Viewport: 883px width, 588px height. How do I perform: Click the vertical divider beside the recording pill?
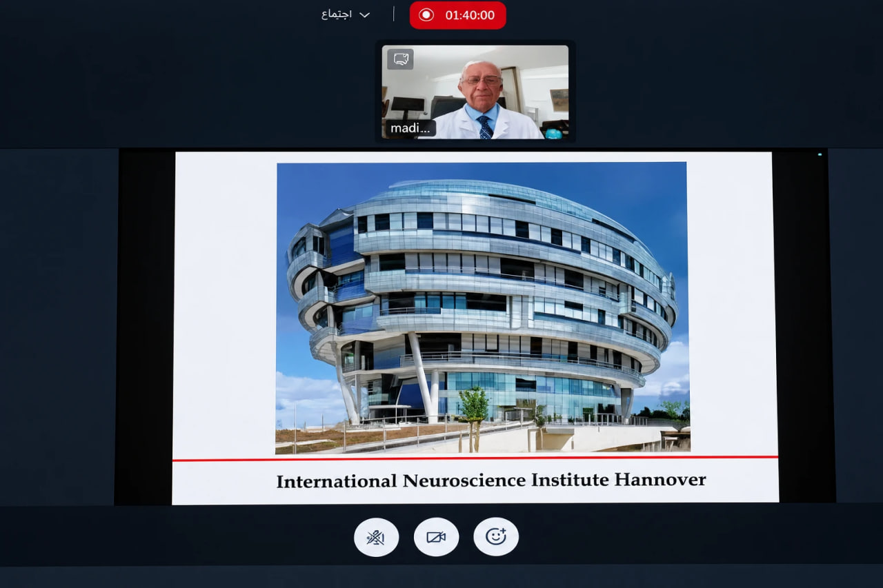click(x=394, y=14)
